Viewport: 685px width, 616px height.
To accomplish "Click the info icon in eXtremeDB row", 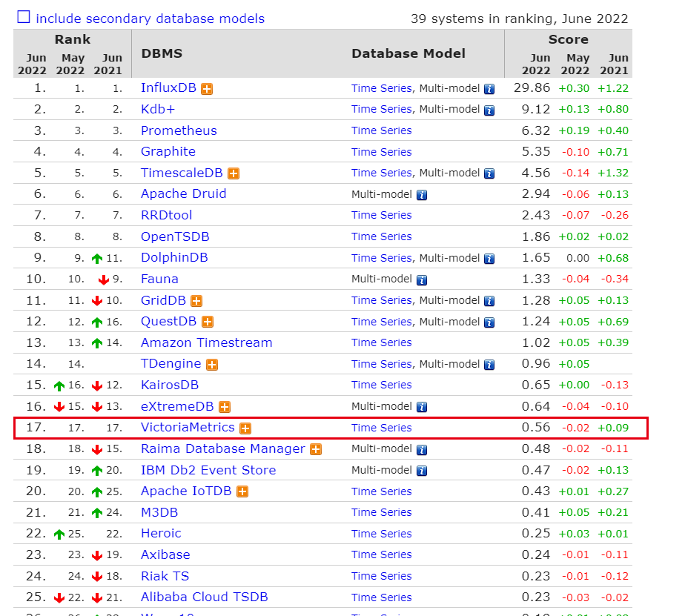I will tap(422, 407).
